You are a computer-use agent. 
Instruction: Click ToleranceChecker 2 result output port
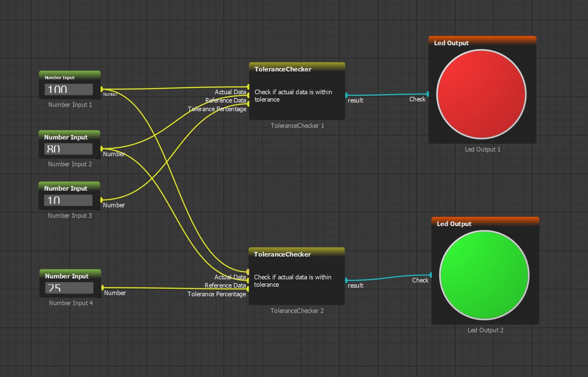[346, 280]
